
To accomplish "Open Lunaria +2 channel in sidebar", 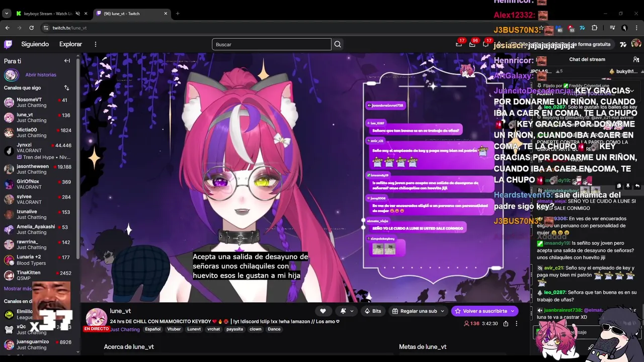I will (x=38, y=260).
